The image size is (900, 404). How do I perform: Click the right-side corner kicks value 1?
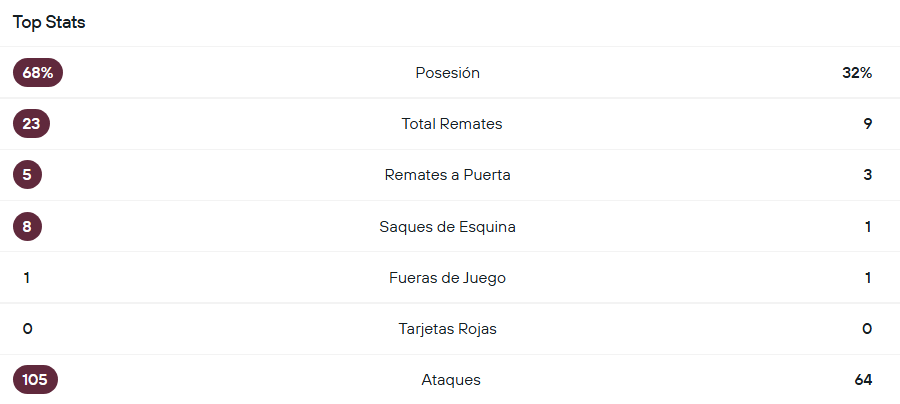868,227
